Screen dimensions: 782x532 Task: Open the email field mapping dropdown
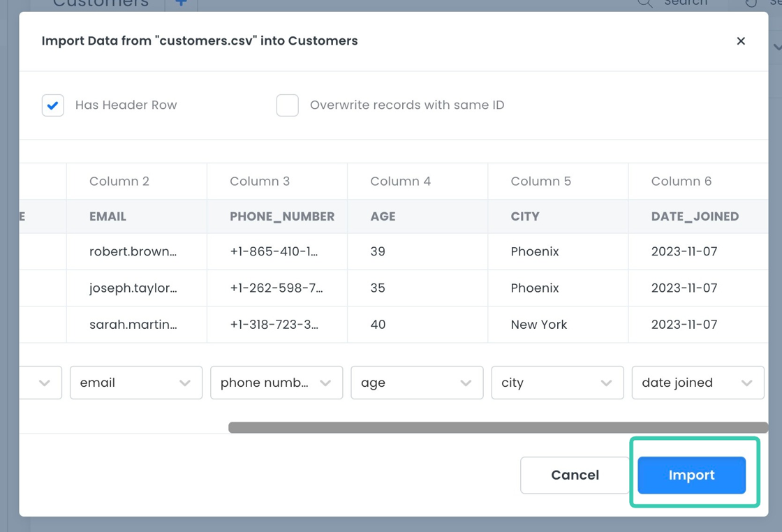[136, 383]
